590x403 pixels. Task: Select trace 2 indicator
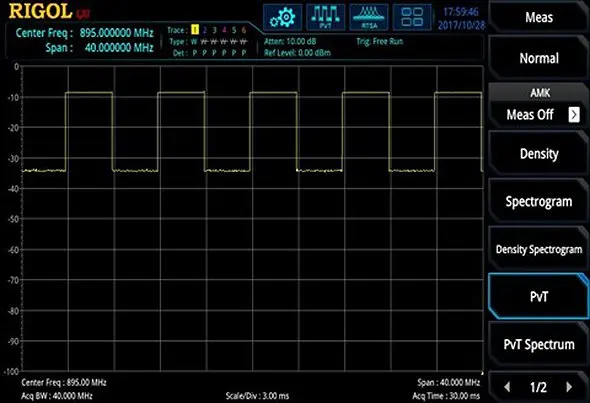point(205,30)
